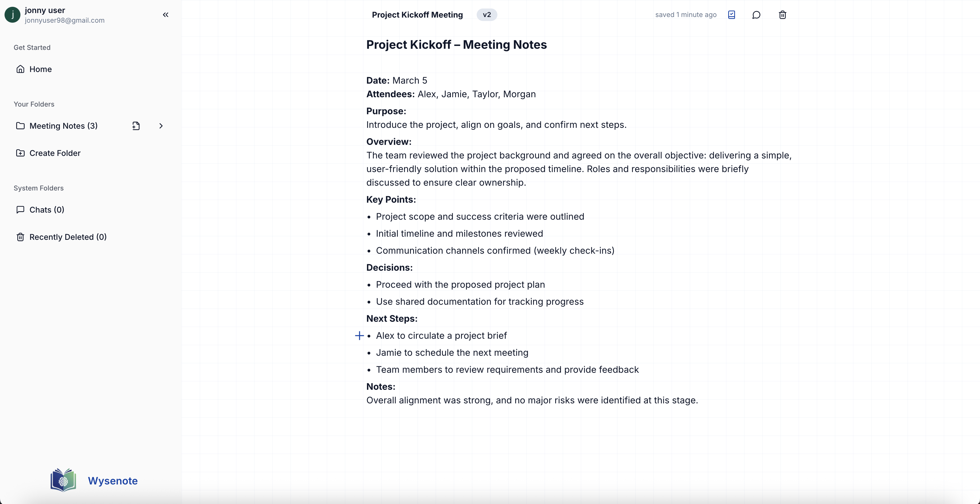The image size is (980, 504).
Task: Click Create Folder button
Action: [x=55, y=153]
